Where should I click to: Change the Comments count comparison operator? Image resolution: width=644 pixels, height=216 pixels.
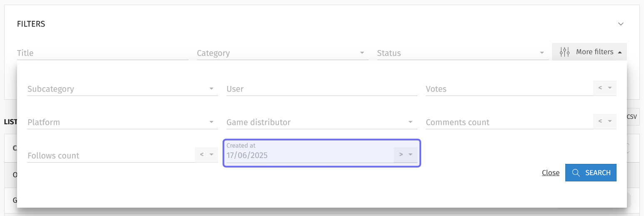pyautogui.click(x=605, y=121)
